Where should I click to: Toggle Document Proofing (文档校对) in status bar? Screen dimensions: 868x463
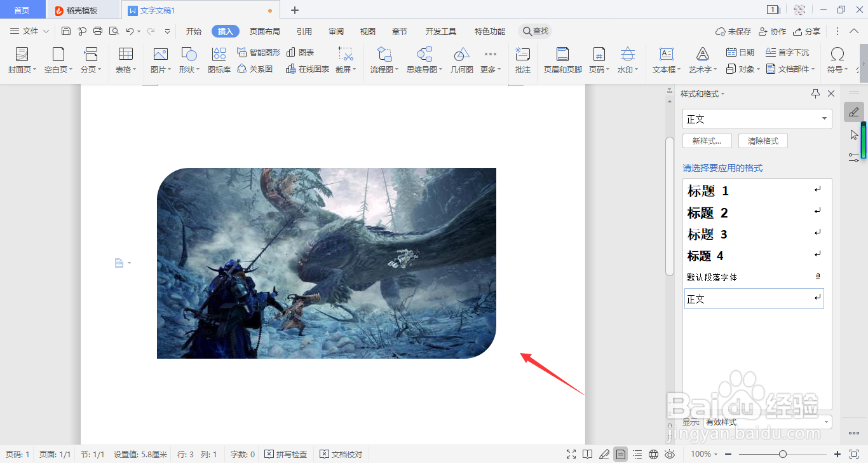tap(341, 454)
